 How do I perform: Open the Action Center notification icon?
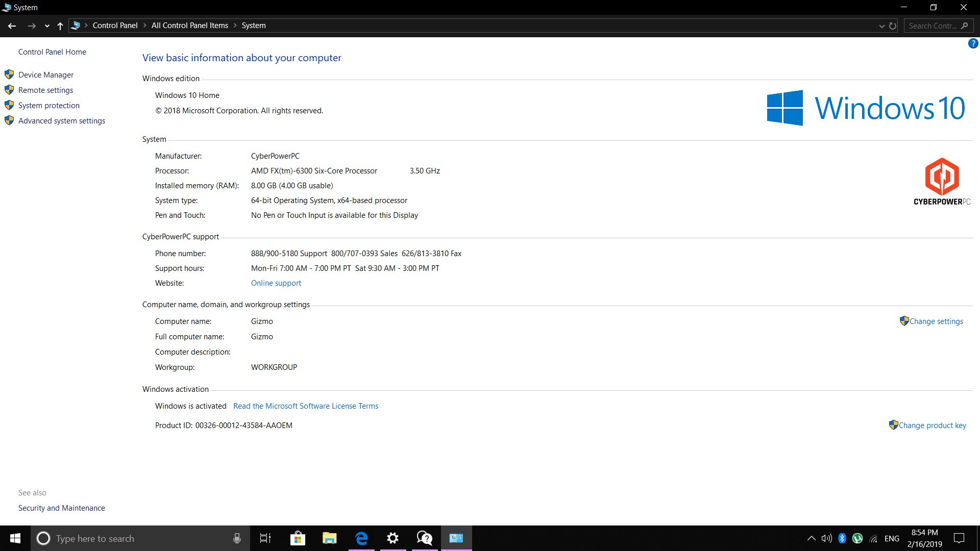click(959, 538)
